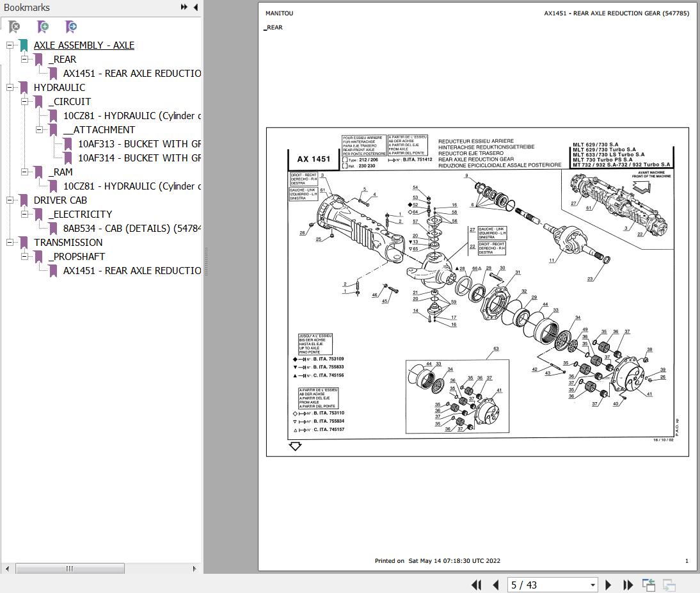
Task: Click the teal bookmark icon beside AXLE ASSEMBLY
Action: pos(24,46)
